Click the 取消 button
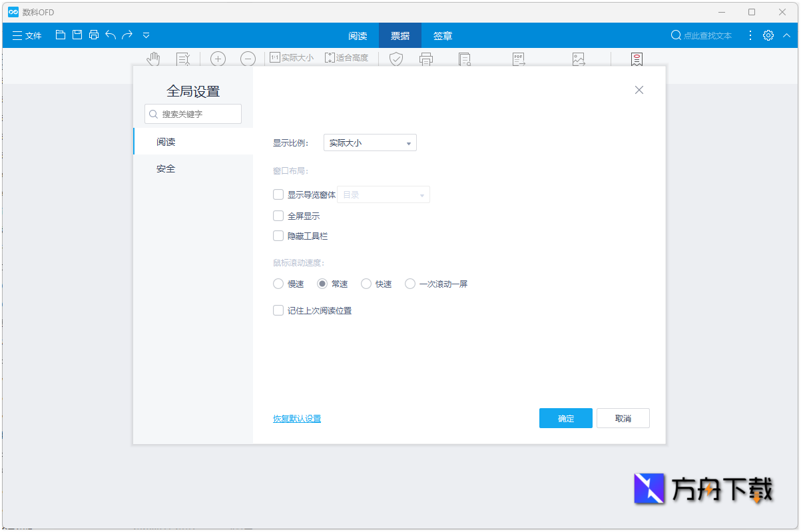Image resolution: width=801 pixels, height=532 pixels. click(623, 418)
